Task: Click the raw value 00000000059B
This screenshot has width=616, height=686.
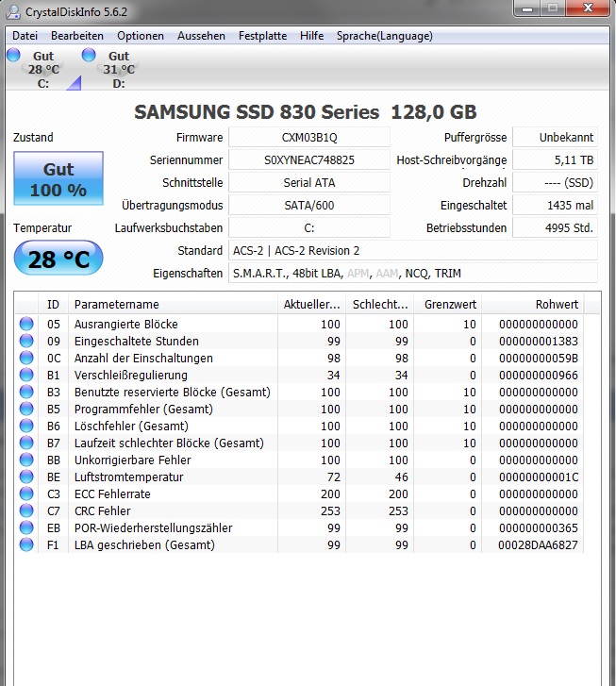Action: coord(539,359)
